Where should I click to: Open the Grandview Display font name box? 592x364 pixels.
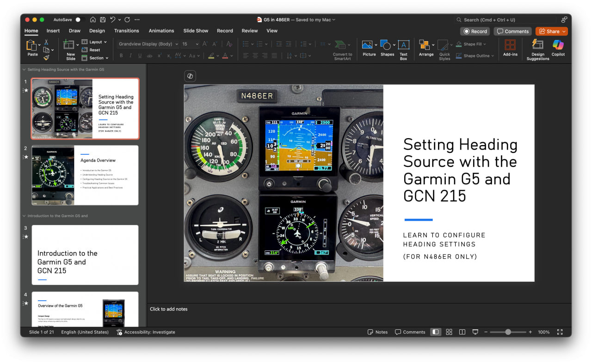click(148, 44)
